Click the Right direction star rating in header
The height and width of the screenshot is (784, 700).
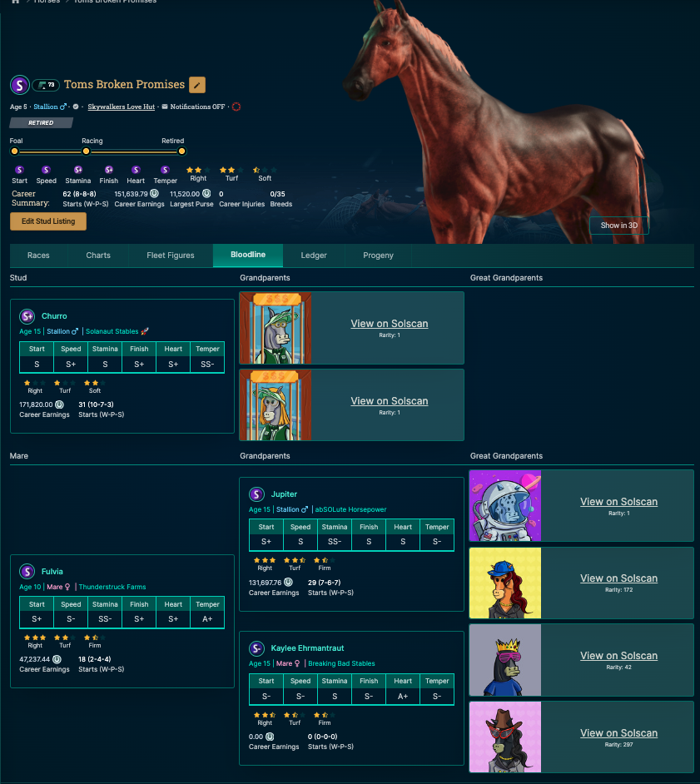coord(198,170)
